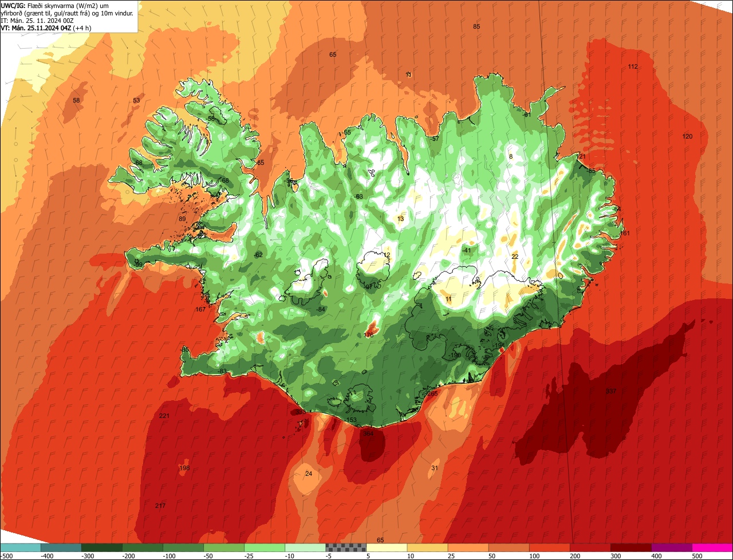733x560 pixels.
Task: Click the 22 value in east Iceland
Action: point(515,257)
